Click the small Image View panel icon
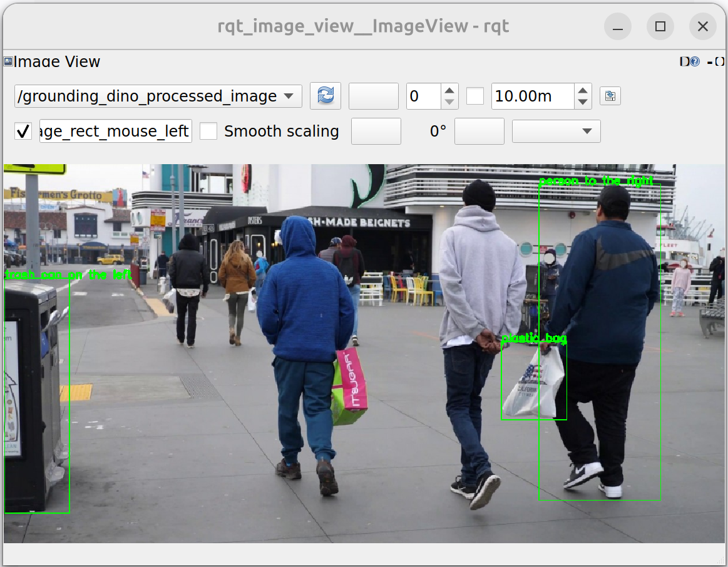 (x=8, y=61)
